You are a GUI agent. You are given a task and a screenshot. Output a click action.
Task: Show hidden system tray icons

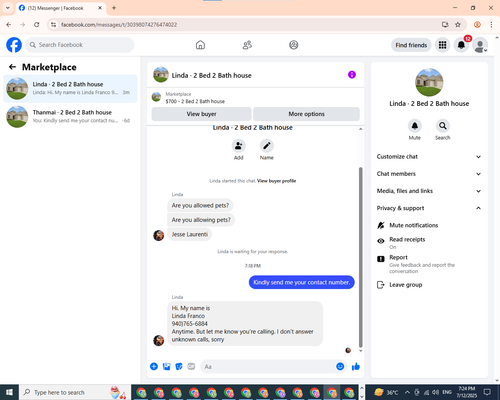coord(407,392)
